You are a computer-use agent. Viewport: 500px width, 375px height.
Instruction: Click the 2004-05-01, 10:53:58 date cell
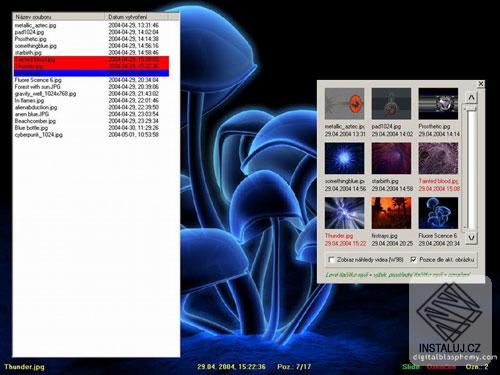(x=133, y=135)
